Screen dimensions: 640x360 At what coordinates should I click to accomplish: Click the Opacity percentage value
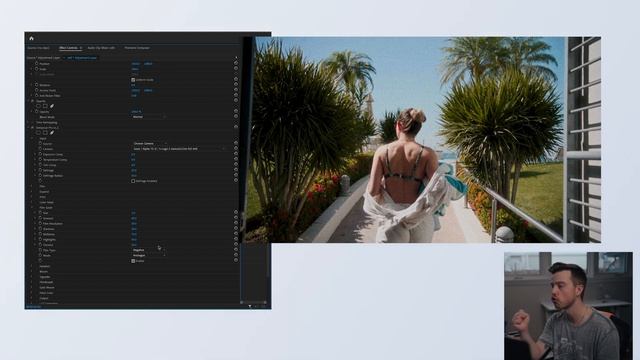(136, 111)
